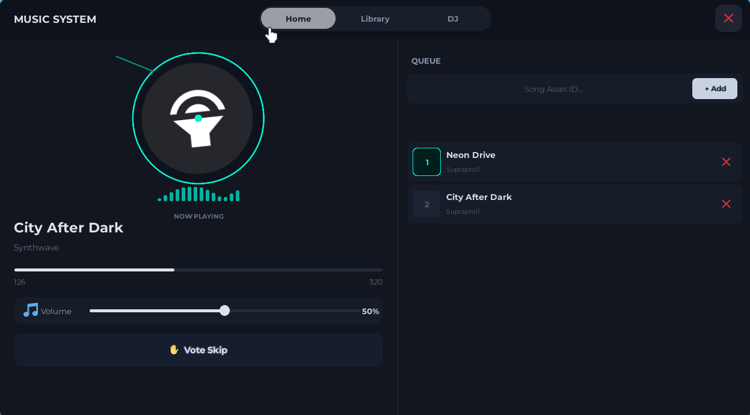Viewport: 750px width, 415px height.
Task: Click the Synthwave genre label
Action: pos(36,248)
